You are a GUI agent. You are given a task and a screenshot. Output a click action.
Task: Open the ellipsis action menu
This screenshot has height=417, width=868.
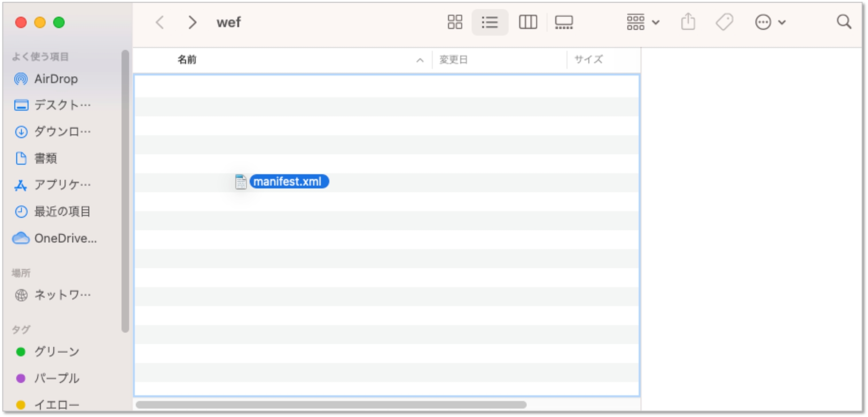tap(770, 22)
